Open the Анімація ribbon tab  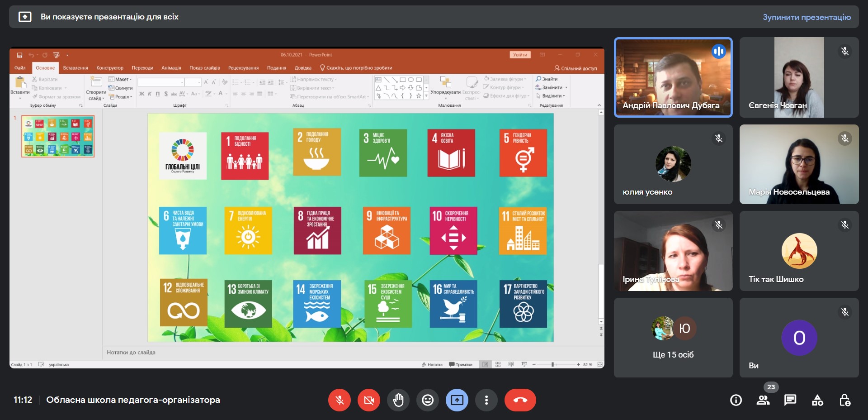click(171, 68)
